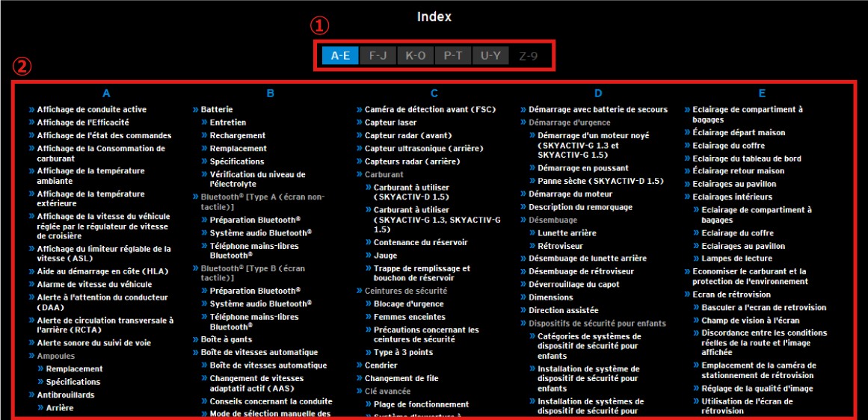This screenshot has width=868, height=420.
Task: Switch to the A-E index tab
Action: coord(340,55)
